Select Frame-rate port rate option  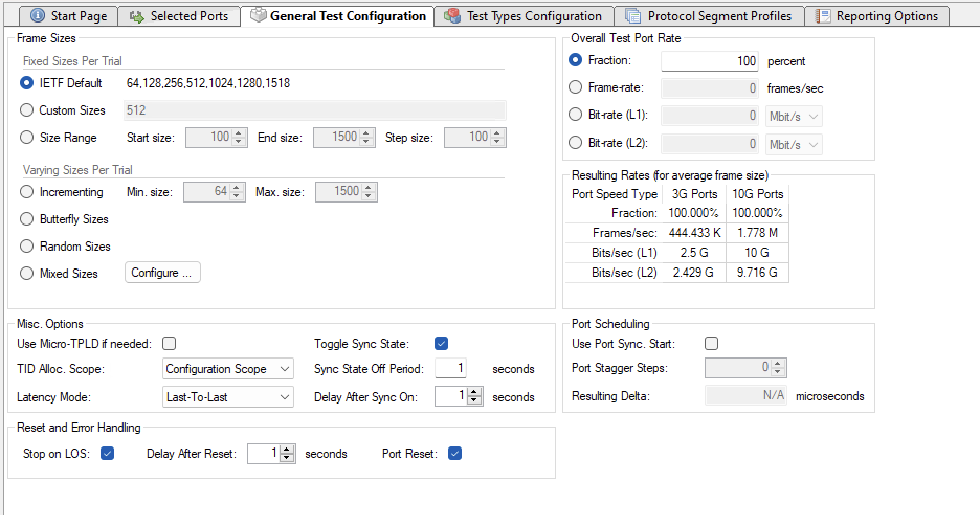click(575, 87)
